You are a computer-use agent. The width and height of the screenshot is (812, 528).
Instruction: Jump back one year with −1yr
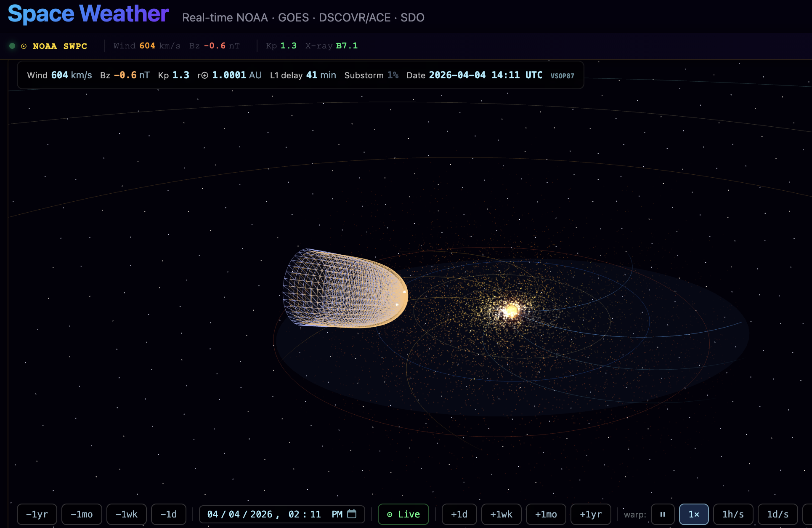pos(37,514)
